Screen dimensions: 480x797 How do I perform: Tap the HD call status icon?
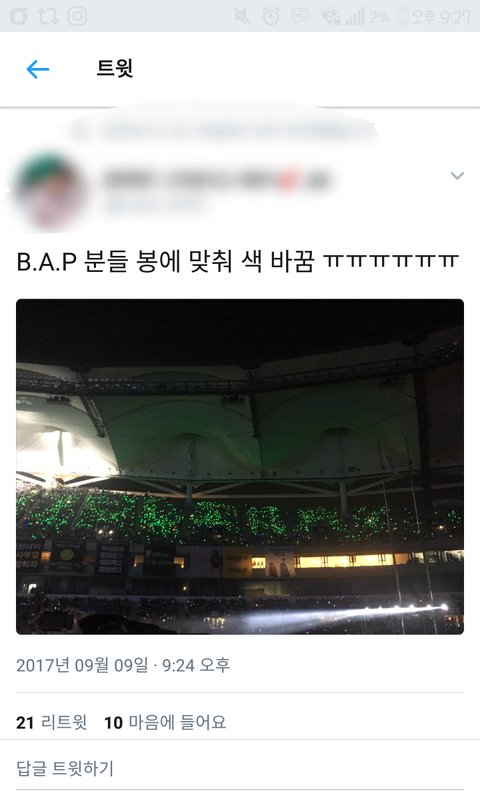pos(300,16)
